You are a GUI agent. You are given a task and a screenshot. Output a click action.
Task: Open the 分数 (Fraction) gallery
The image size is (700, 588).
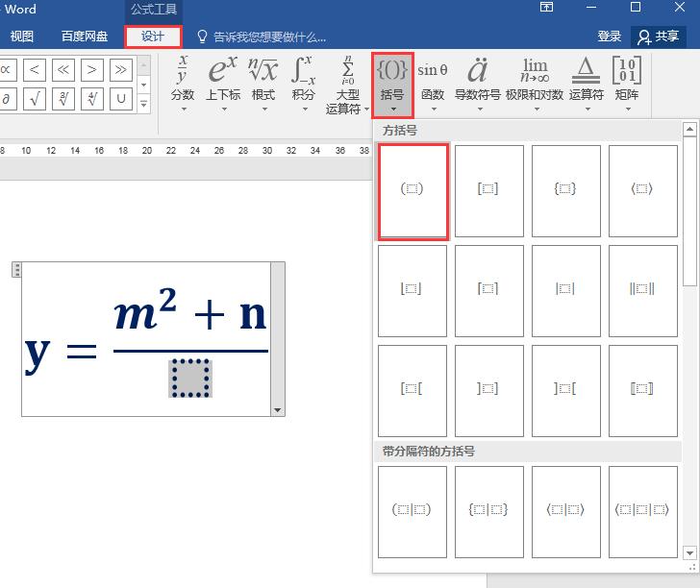coord(183,83)
